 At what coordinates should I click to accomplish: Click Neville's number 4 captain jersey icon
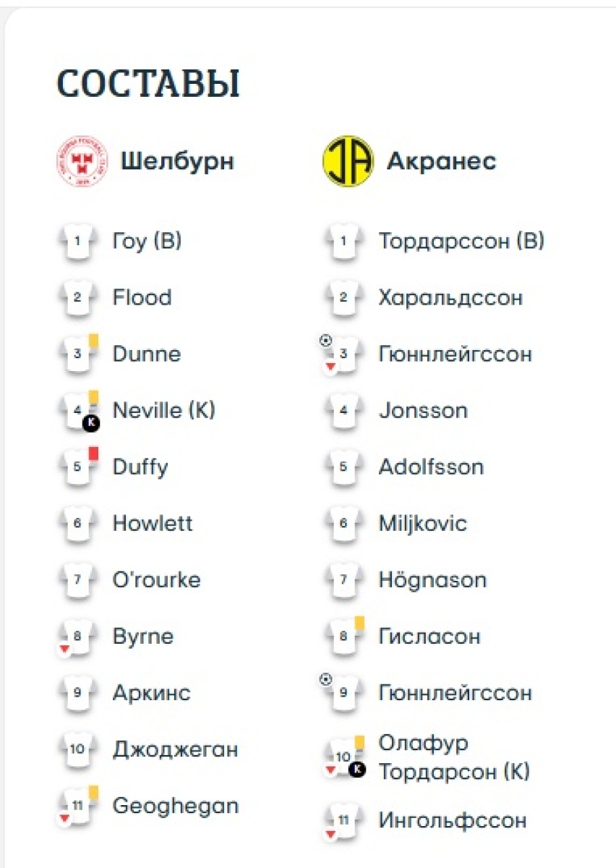click(78, 411)
